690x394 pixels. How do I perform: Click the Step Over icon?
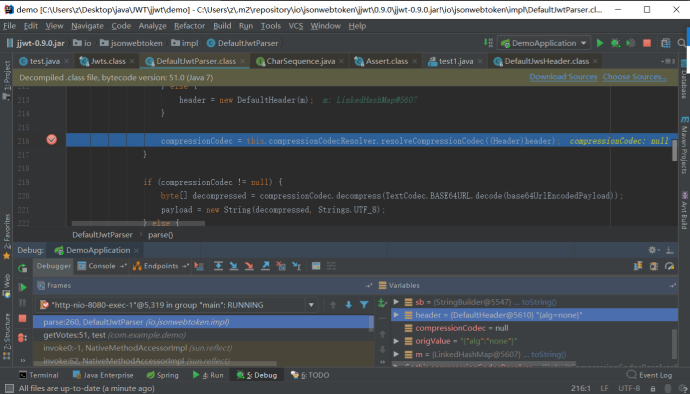coord(218,266)
